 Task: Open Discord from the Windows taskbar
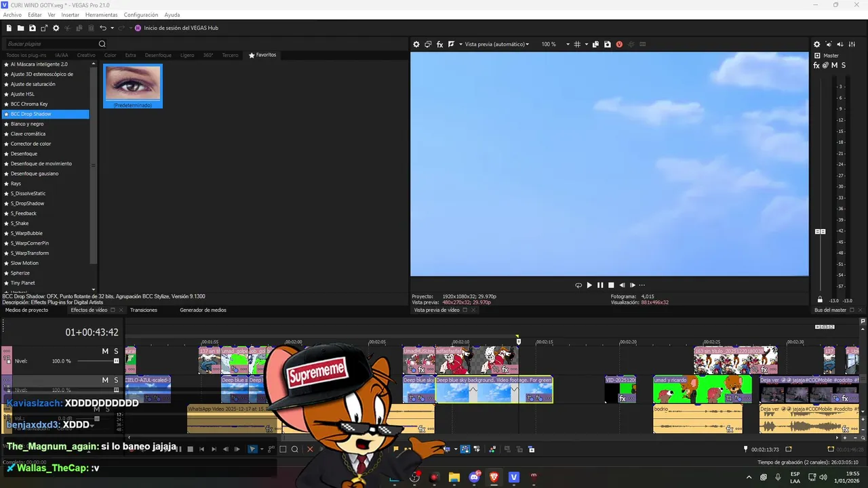[474, 477]
